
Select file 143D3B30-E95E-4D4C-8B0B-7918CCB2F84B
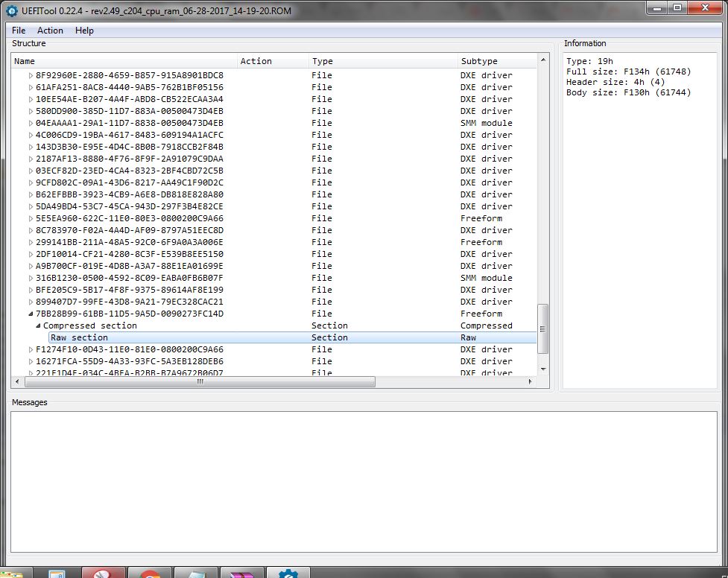130,147
